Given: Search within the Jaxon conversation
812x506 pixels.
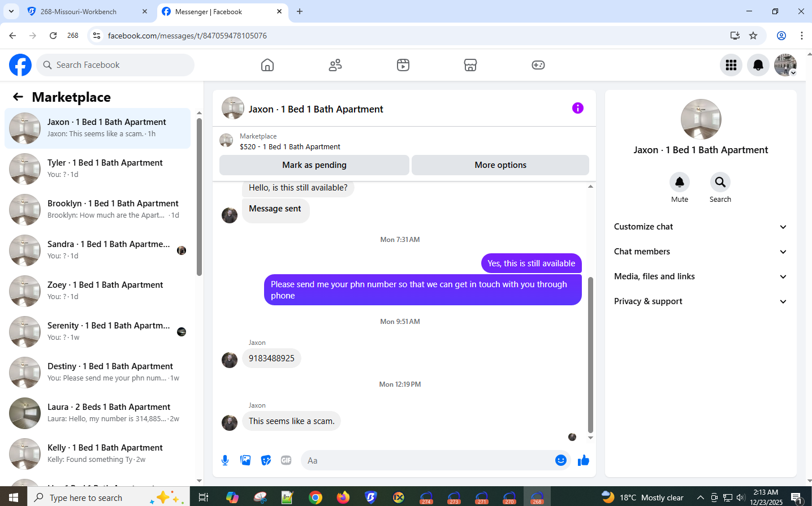Looking at the screenshot, I should tap(720, 182).
